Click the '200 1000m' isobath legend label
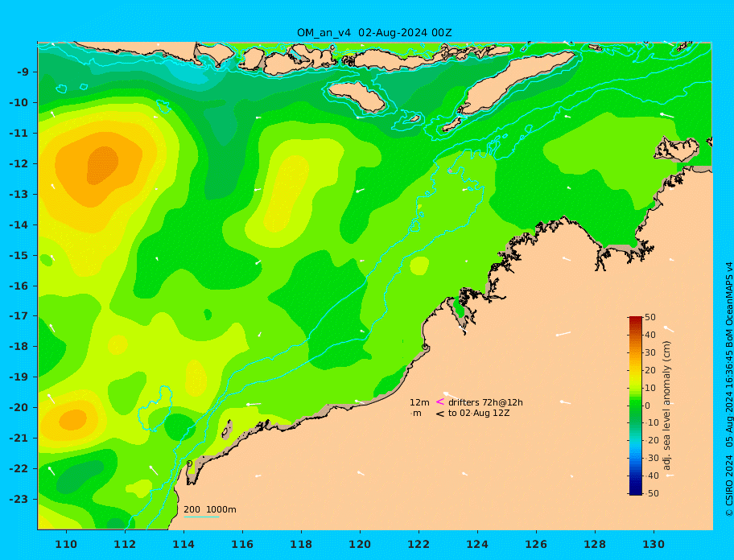 click(210, 509)
